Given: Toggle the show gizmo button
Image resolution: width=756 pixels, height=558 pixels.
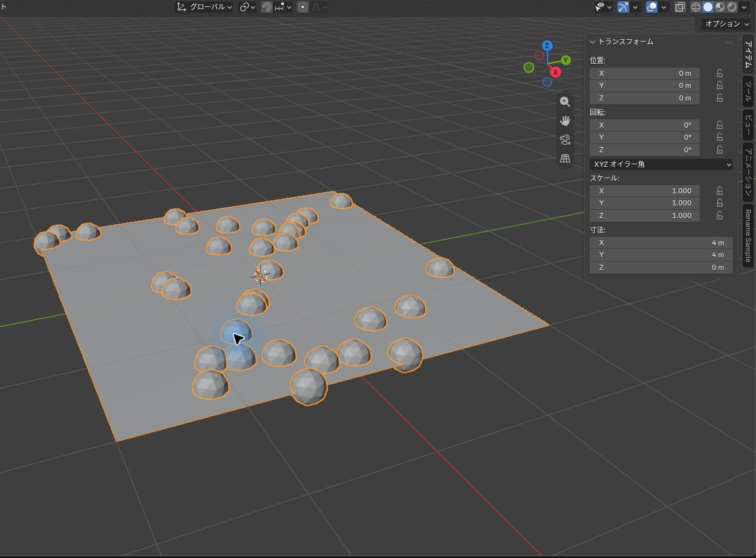Looking at the screenshot, I should 623,7.
